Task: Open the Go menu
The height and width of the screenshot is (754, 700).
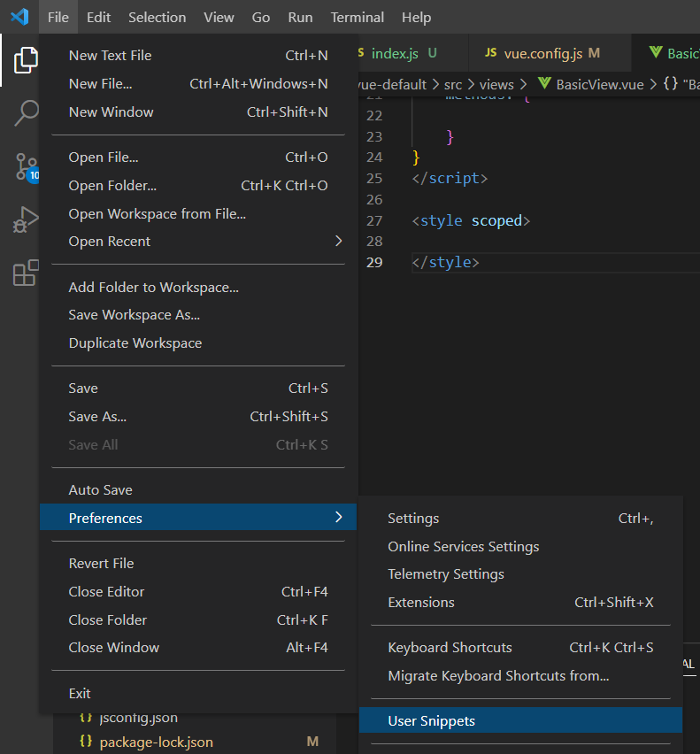Action: 261,18
